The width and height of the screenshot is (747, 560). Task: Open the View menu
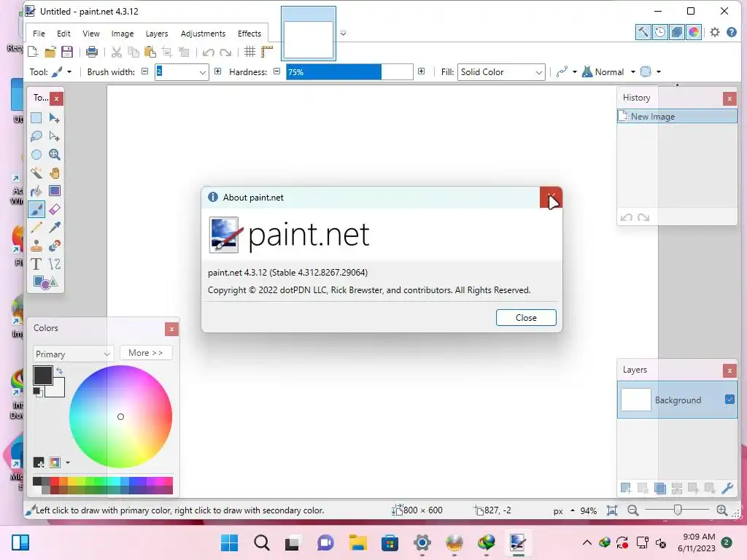click(91, 34)
